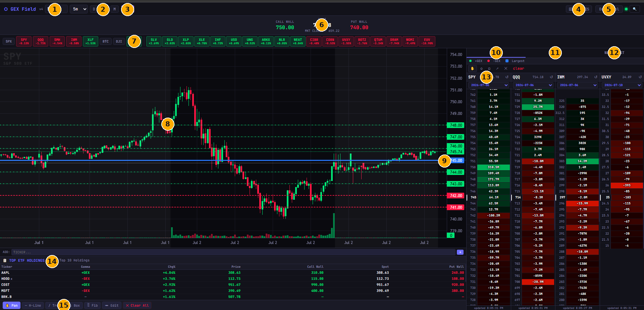Viewport: 644px width, 310px height.
Task: Select the XLF ticker chip
Action: pos(91,41)
